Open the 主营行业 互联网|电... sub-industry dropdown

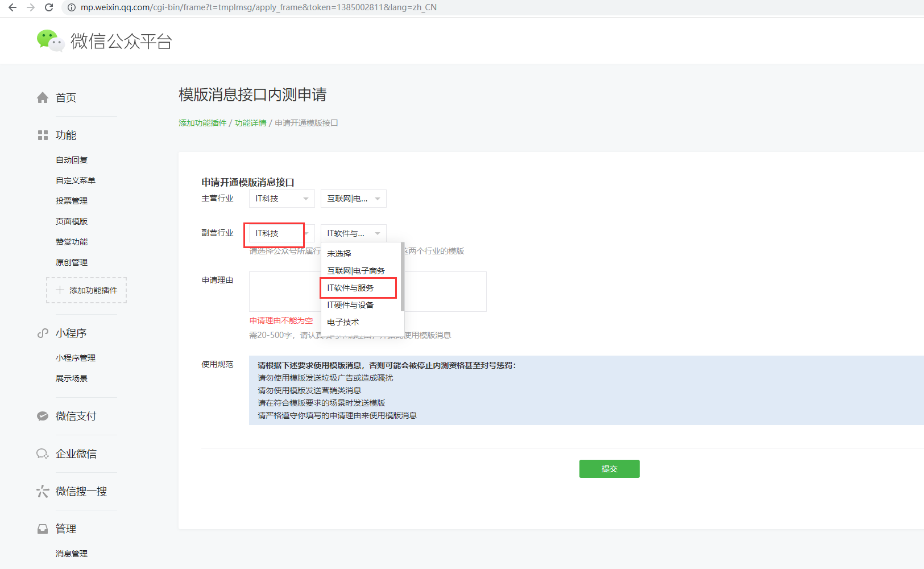(x=353, y=199)
